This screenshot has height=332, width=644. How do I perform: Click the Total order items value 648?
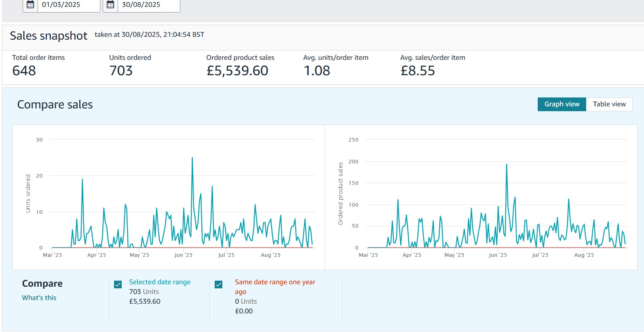[x=24, y=71]
